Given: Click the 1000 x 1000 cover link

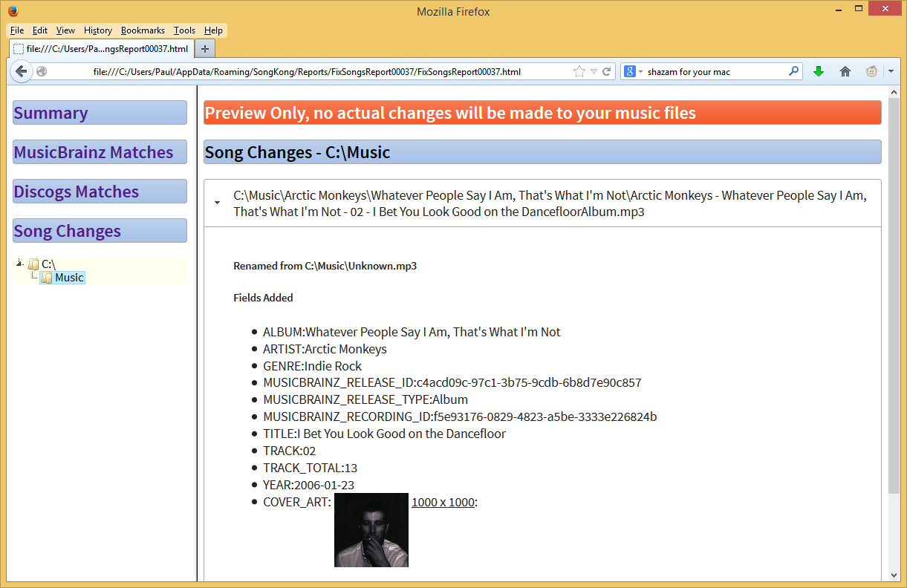Looking at the screenshot, I should click(x=443, y=502).
